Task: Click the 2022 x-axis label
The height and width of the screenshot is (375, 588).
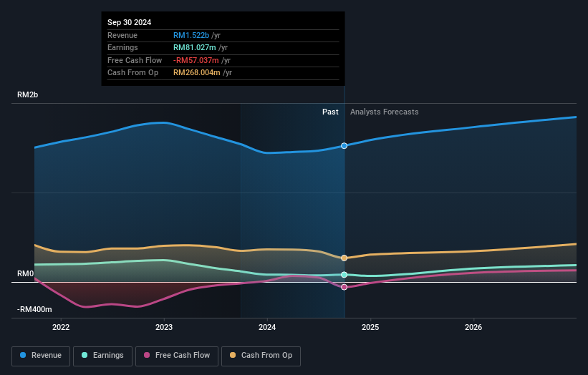Action: [61, 328]
